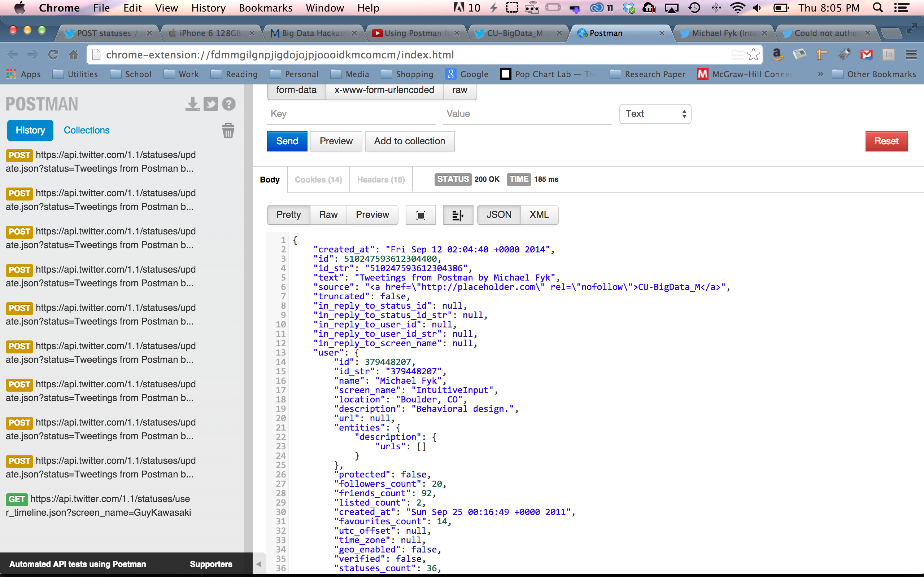Image resolution: width=924 pixels, height=577 pixels.
Task: Open the Headers (18) tab
Action: [x=381, y=179]
